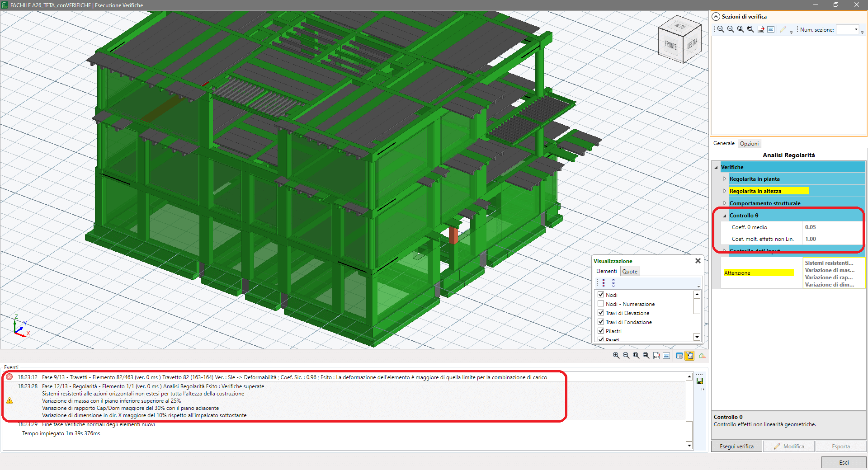Click the Analisi Regolarità heading

point(788,155)
